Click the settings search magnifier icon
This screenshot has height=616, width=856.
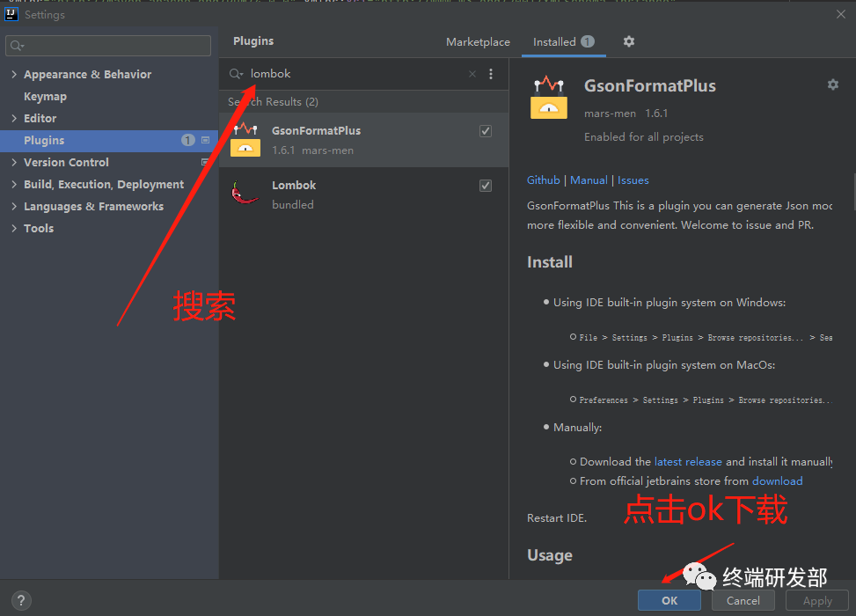coord(17,46)
